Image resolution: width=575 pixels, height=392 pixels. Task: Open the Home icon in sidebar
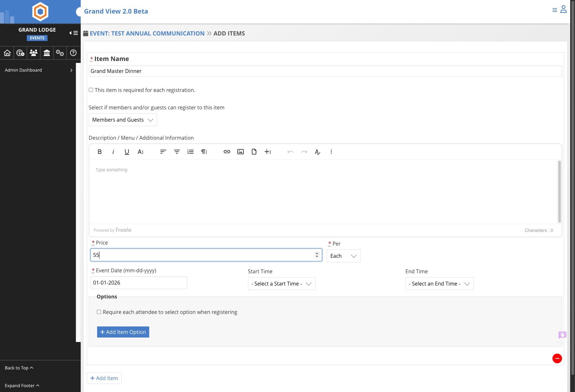tap(7, 53)
